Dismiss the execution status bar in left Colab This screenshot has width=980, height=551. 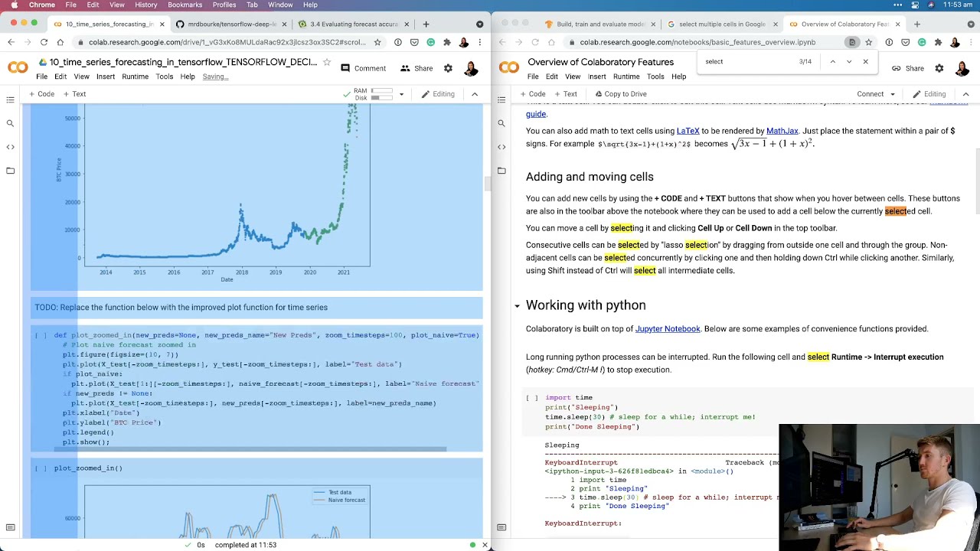(485, 545)
